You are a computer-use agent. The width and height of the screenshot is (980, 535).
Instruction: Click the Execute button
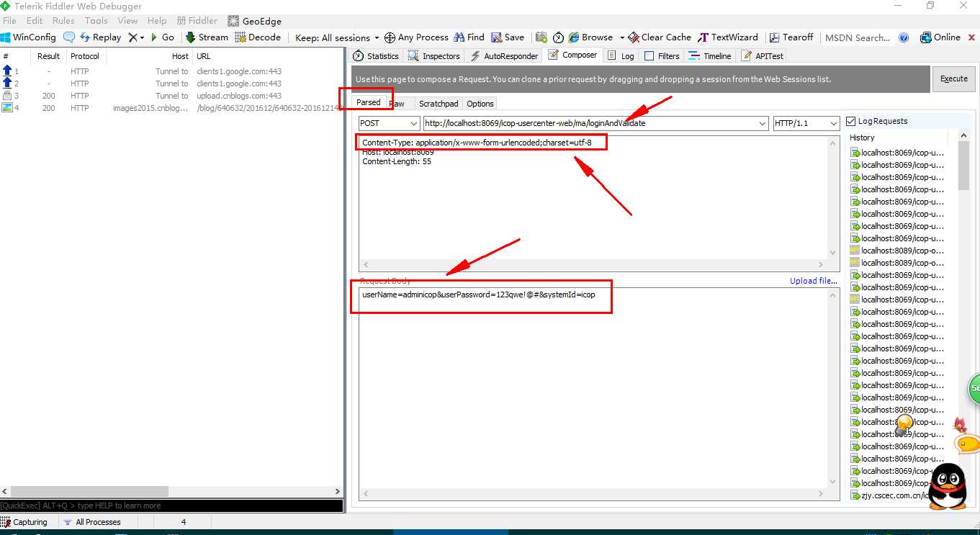[x=954, y=78]
